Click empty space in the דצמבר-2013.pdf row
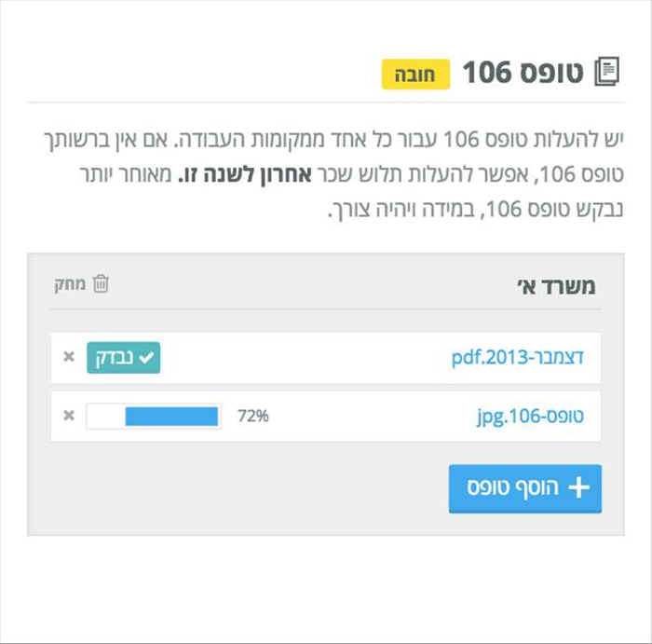This screenshot has height=644, width=652. pos(306,358)
